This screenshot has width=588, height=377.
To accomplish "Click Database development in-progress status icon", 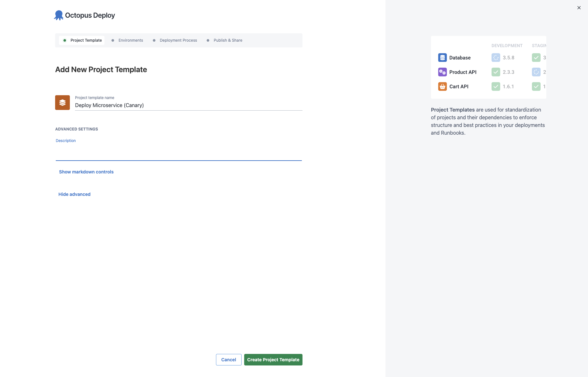I will (x=496, y=58).
